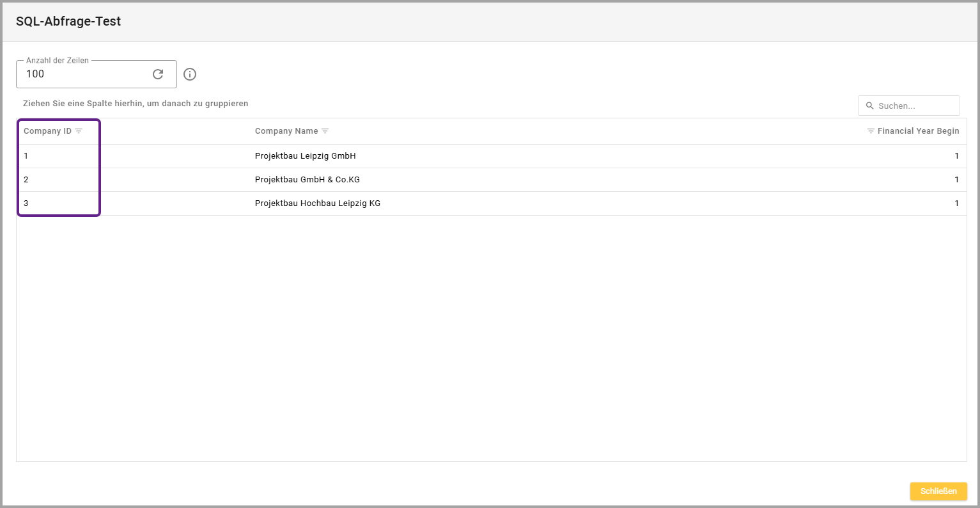Click Company ID cell with value 2

(26, 180)
